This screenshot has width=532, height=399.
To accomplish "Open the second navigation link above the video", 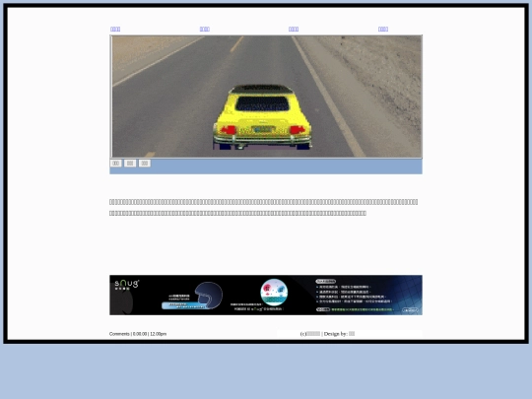I will (205, 30).
